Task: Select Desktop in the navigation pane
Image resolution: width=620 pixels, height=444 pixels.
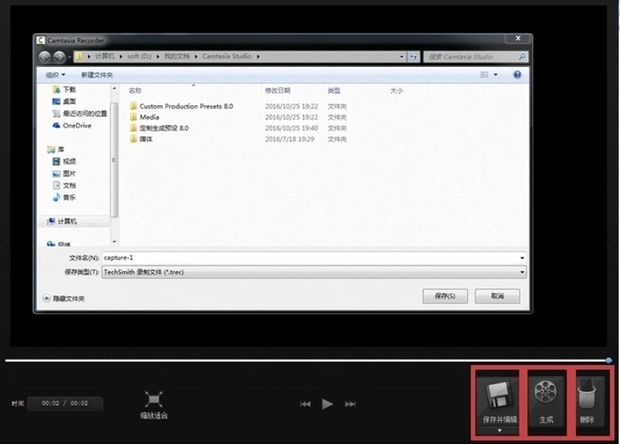Action: click(64, 101)
